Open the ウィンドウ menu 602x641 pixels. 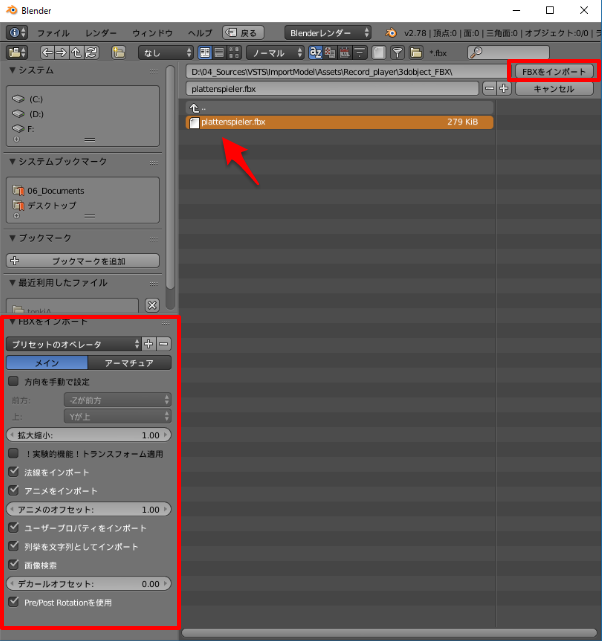click(x=152, y=33)
